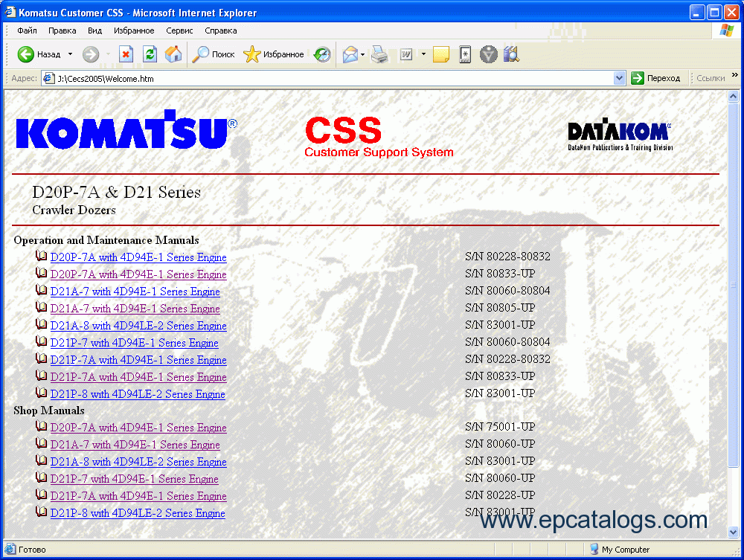Click the Переход go button
Screen dimensions: 744x560
click(x=656, y=78)
